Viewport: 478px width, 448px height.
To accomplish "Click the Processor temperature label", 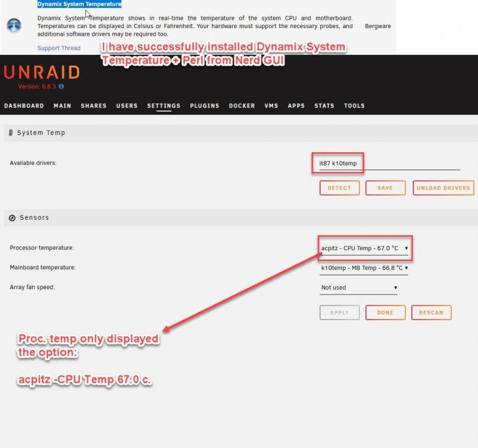I will (42, 248).
